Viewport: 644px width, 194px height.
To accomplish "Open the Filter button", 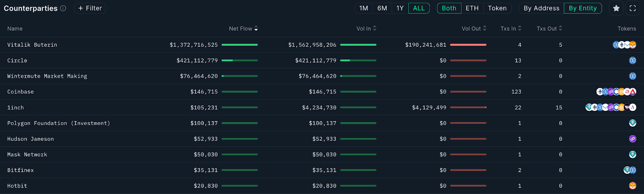I will click(x=90, y=8).
